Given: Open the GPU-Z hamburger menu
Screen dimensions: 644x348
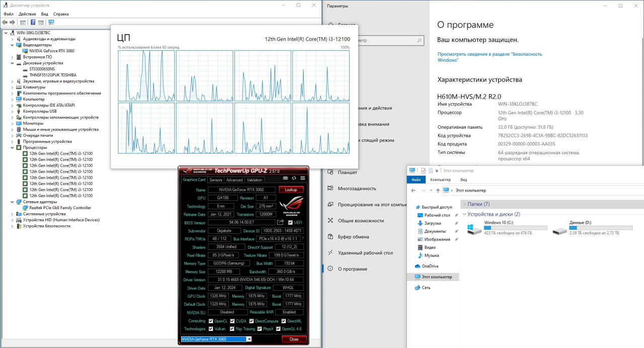Looking at the screenshot, I should (302, 178).
